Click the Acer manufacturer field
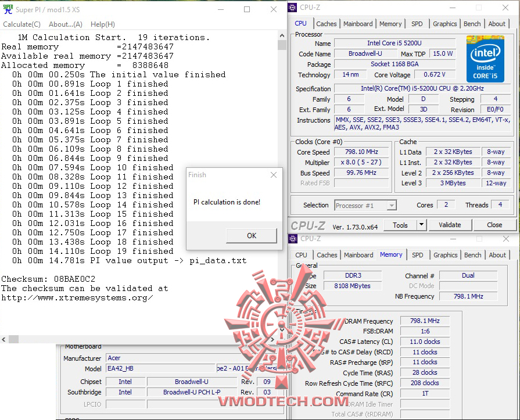520x420 pixels. point(195,358)
